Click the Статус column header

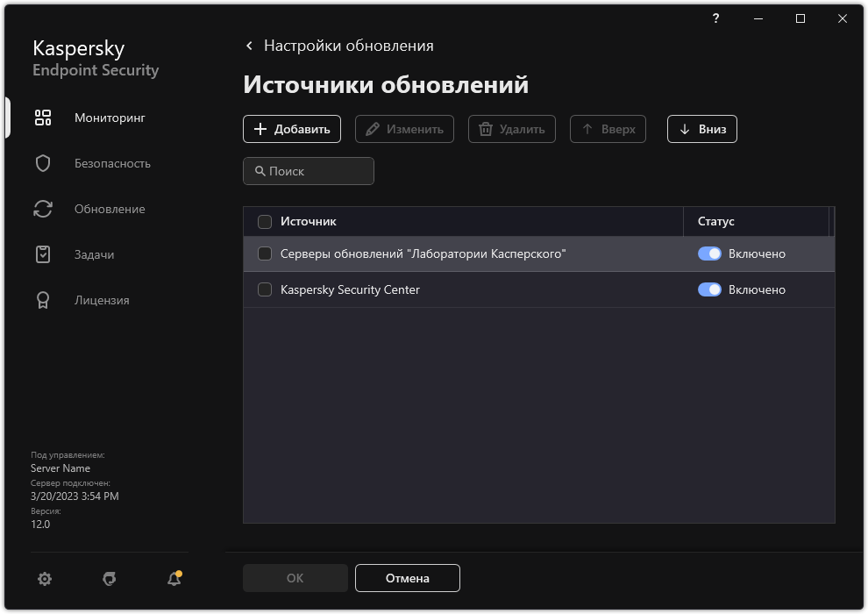click(x=716, y=221)
